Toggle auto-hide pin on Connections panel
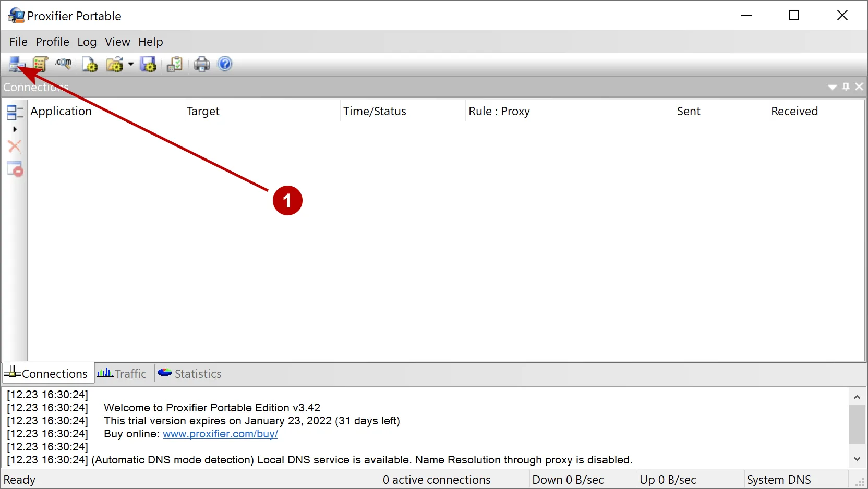 coord(846,87)
